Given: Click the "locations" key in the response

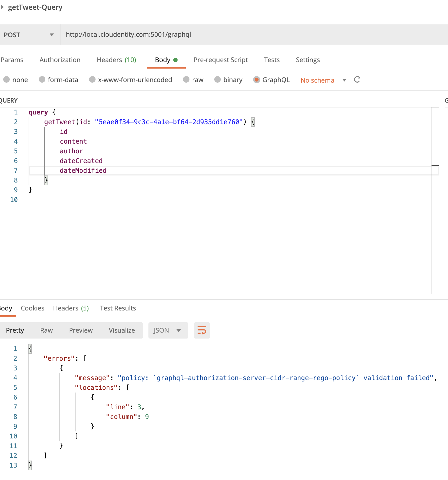Looking at the screenshot, I should 96,387.
